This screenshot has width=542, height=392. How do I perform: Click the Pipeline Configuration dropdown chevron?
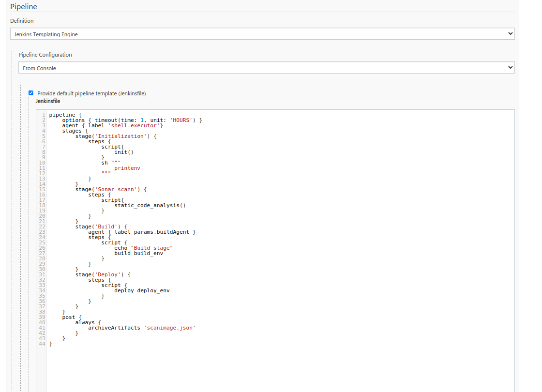pos(511,67)
